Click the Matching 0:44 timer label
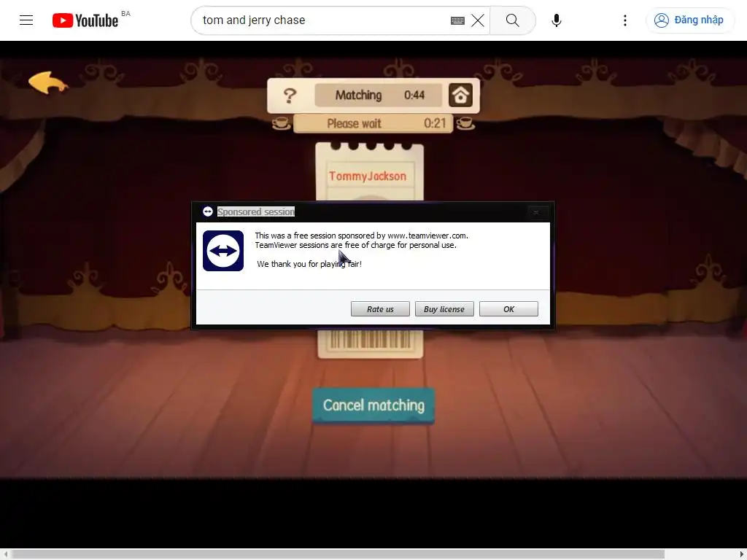 click(379, 96)
